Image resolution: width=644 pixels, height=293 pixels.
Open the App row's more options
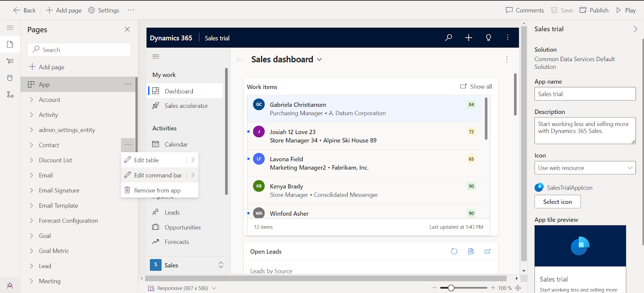point(128,84)
